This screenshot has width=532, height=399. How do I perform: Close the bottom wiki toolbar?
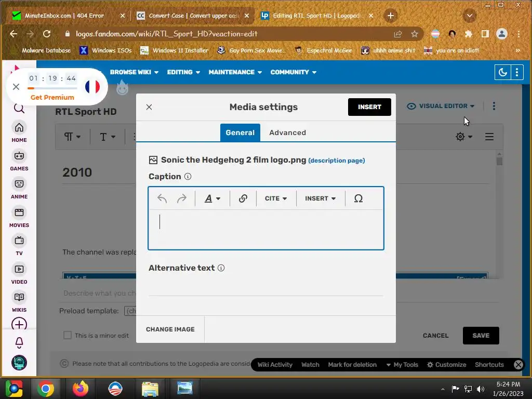point(518,365)
